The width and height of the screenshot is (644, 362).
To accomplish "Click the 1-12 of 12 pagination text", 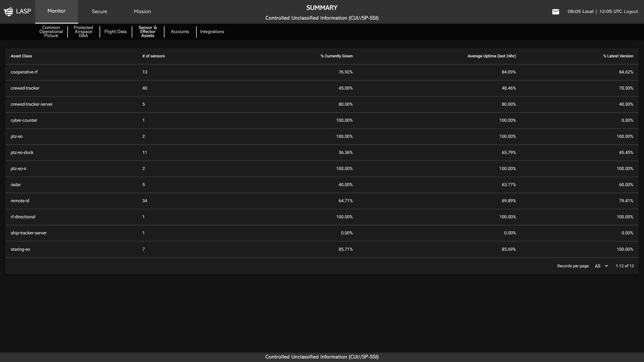I will point(625,266).
